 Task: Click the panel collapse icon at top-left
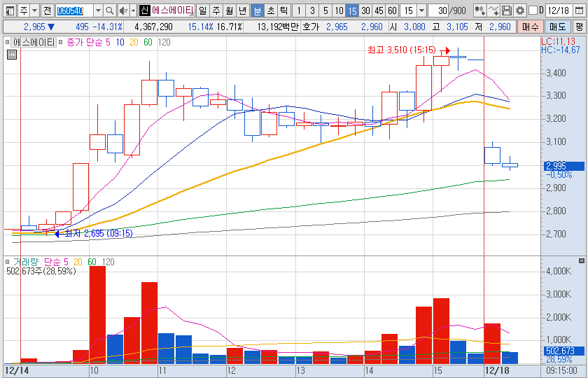(x=10, y=10)
